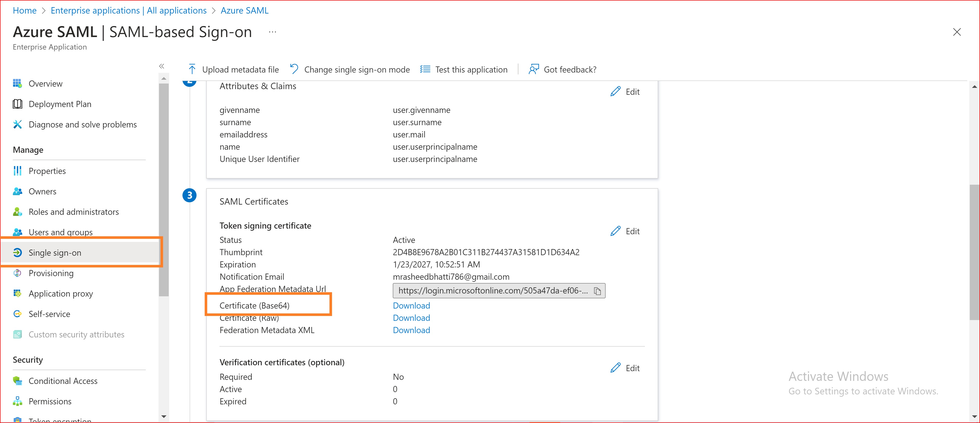Click Change single sign-on mode label
Screen dimensions: 980x423
click(x=357, y=70)
